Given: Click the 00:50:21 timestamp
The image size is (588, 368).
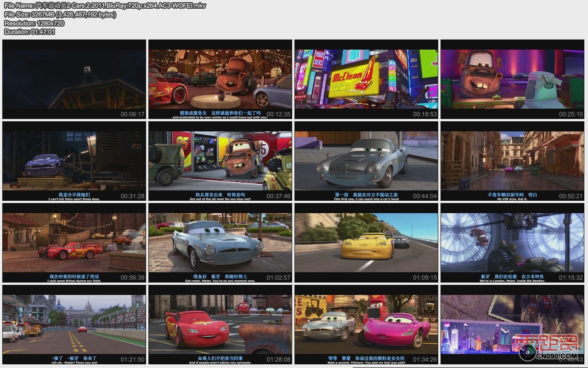Looking at the screenshot, I should (571, 196).
